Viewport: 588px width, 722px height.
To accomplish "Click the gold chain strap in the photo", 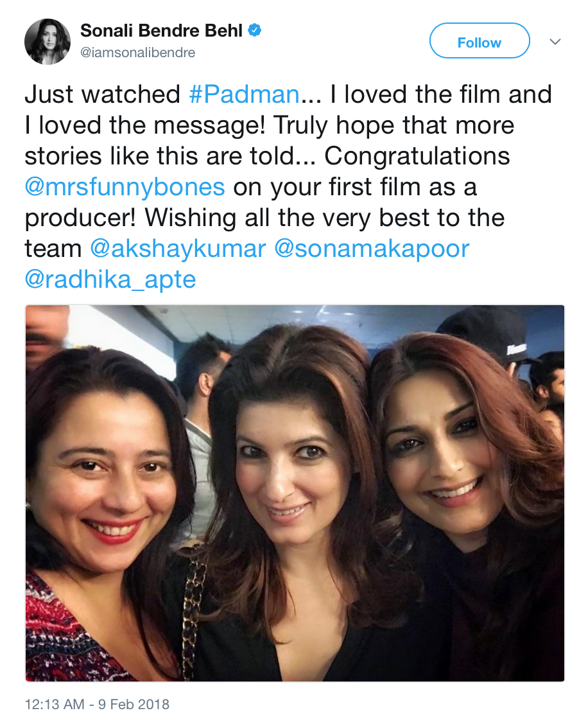I will (x=193, y=612).
